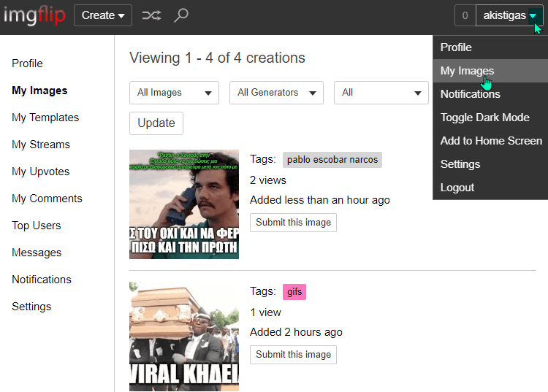Open the Create dropdown menu
This screenshot has width=548, height=392.
(103, 15)
